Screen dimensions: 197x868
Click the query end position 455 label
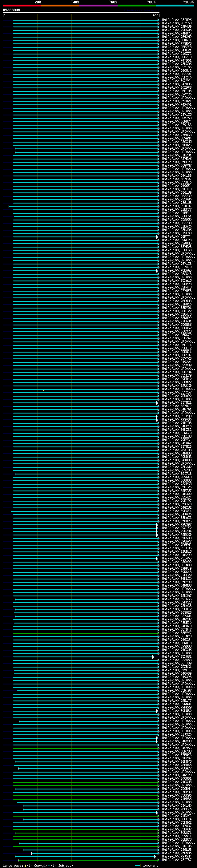click(155, 15)
